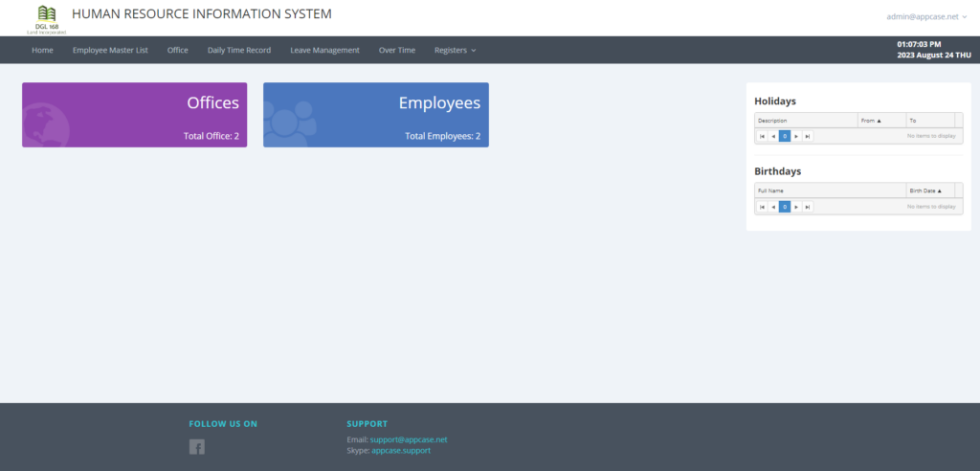Image resolution: width=980 pixels, height=471 pixels.
Task: Expand the Registers menu dropdown
Action: [455, 50]
